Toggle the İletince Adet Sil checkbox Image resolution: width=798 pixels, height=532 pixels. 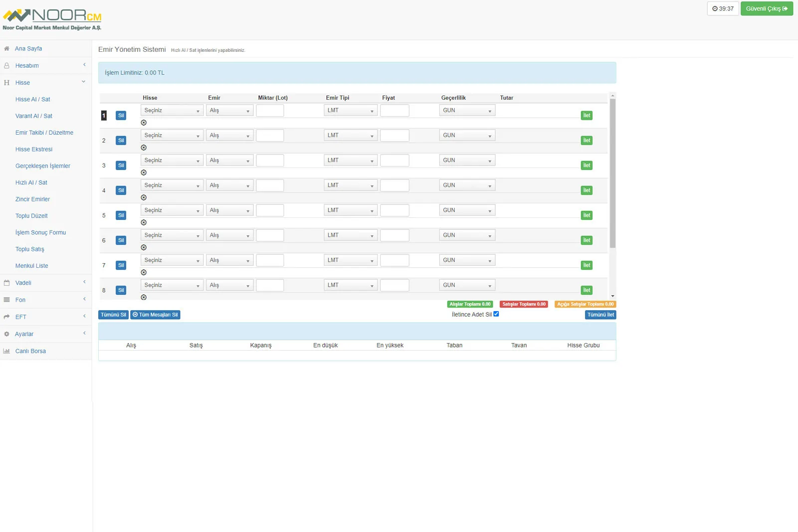[x=496, y=314]
